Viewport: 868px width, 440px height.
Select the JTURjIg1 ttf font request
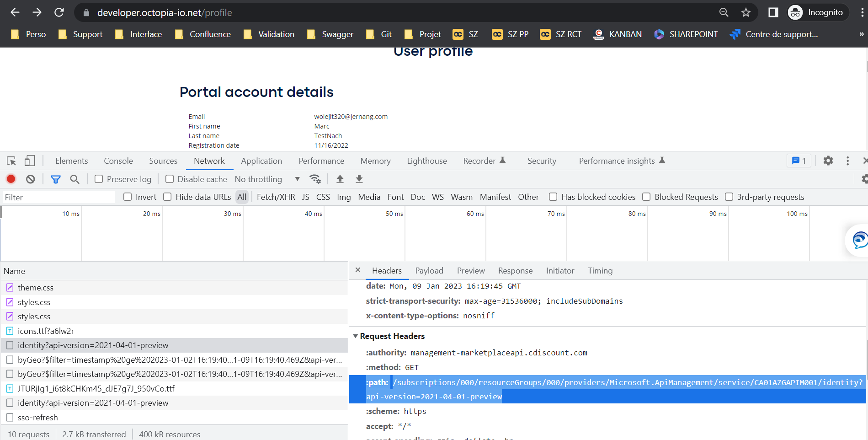[174, 389]
